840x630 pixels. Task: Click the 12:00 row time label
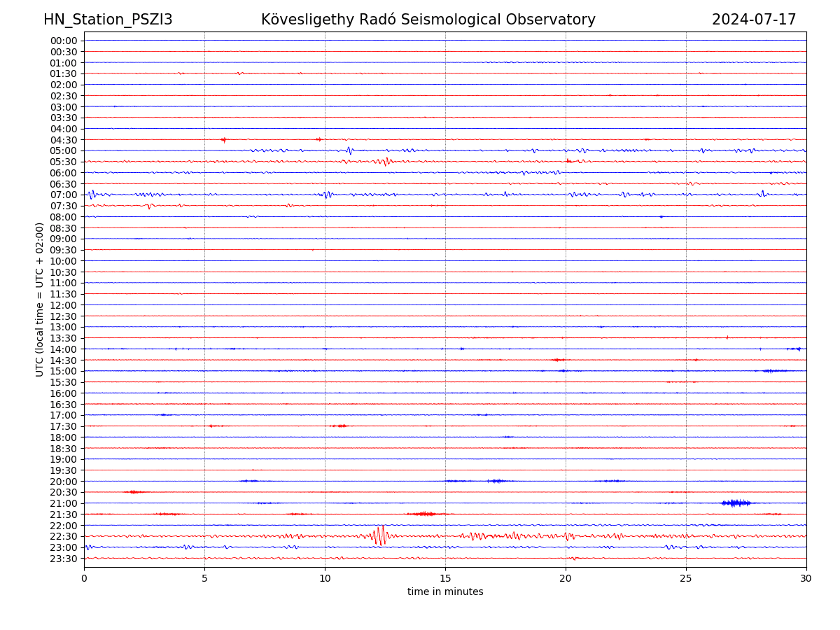pyautogui.click(x=64, y=305)
